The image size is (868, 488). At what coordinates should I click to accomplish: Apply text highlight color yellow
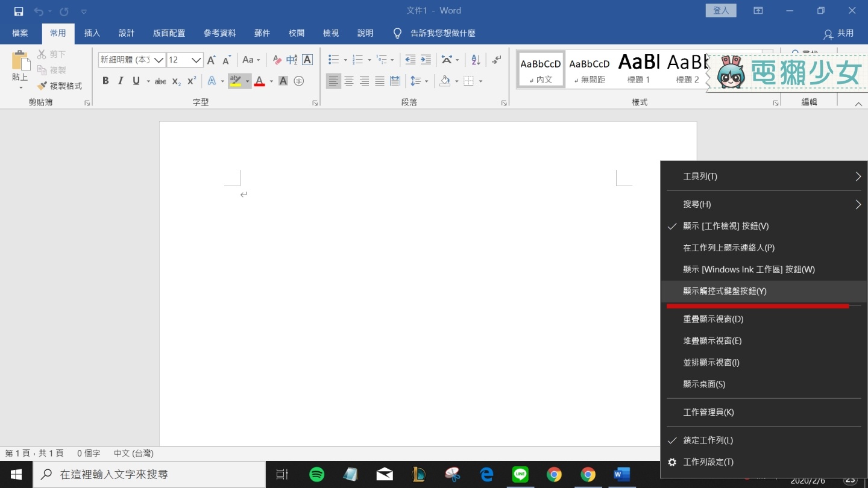click(236, 81)
